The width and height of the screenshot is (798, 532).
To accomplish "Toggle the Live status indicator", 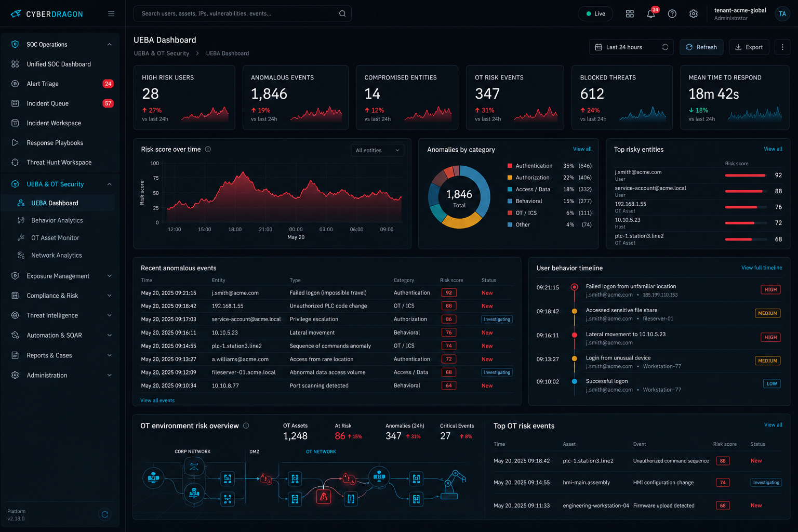I will (595, 14).
